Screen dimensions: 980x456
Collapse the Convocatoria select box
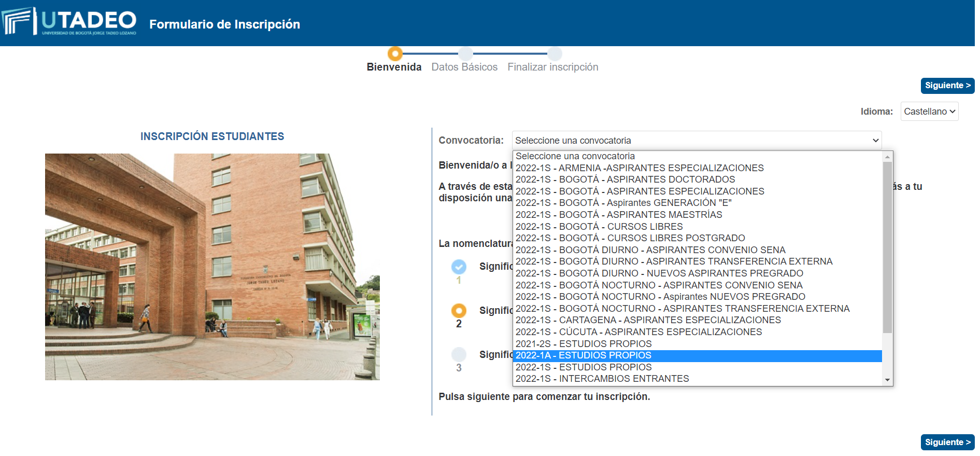(696, 141)
